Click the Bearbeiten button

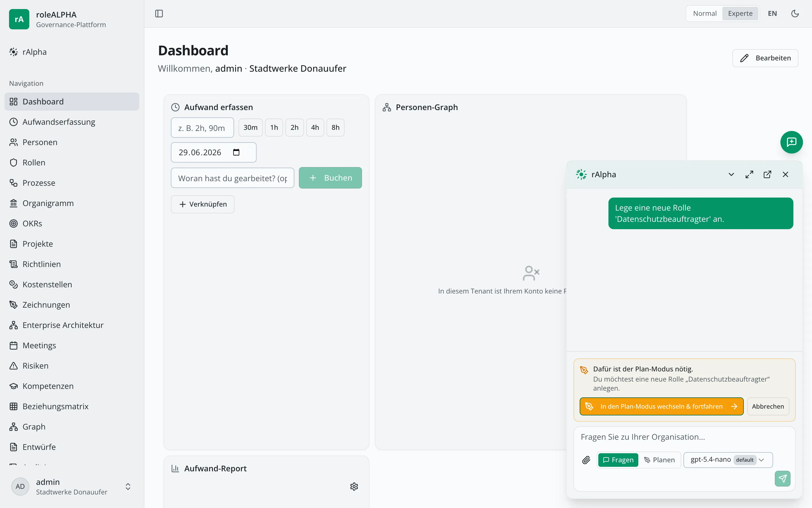coord(765,58)
